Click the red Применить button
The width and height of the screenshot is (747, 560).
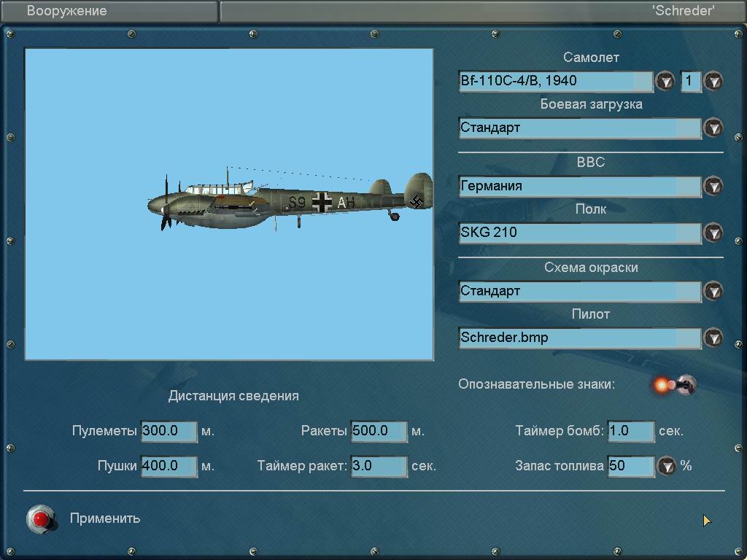(42, 518)
